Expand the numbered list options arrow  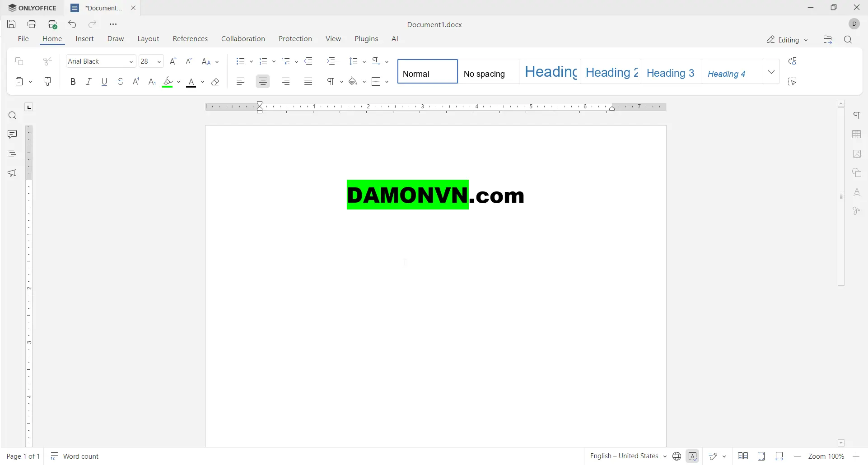click(274, 62)
